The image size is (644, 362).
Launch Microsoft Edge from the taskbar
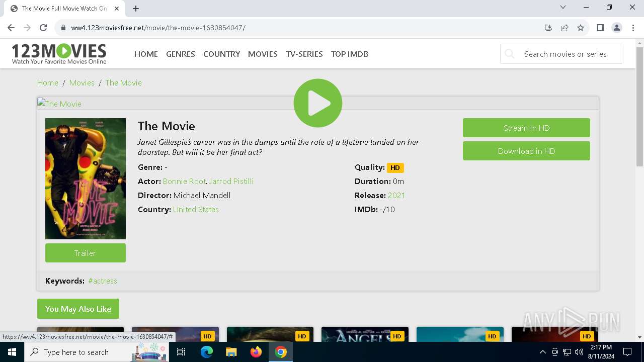(207, 352)
